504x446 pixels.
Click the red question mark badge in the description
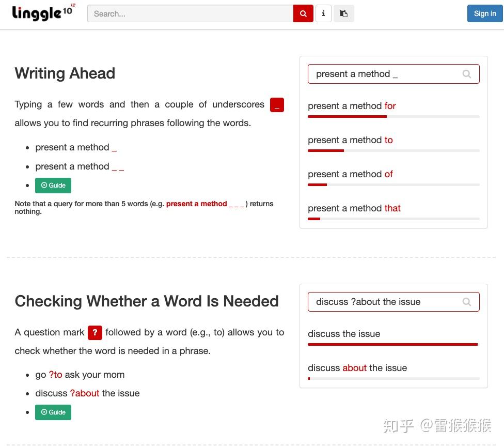pos(95,332)
